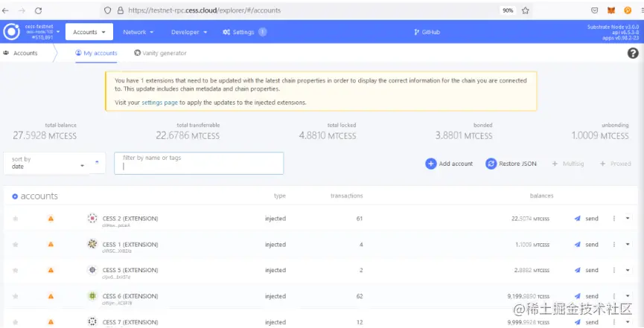This screenshot has width=644, height=328.
Task: Open the Network menu dropdown
Action: pyautogui.click(x=138, y=32)
